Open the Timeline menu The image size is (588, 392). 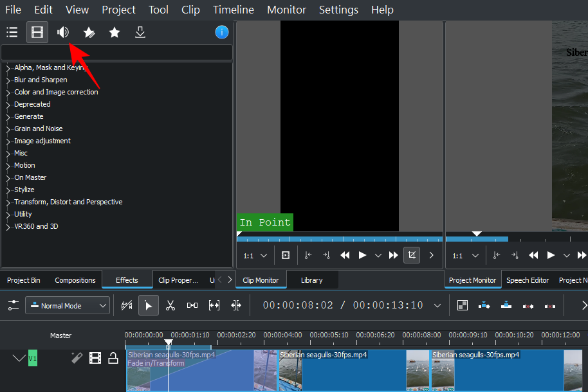[233, 10]
